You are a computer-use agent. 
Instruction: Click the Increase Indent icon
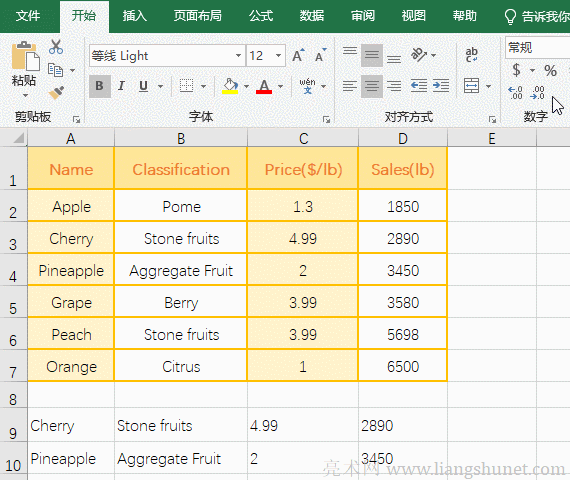click(x=441, y=86)
